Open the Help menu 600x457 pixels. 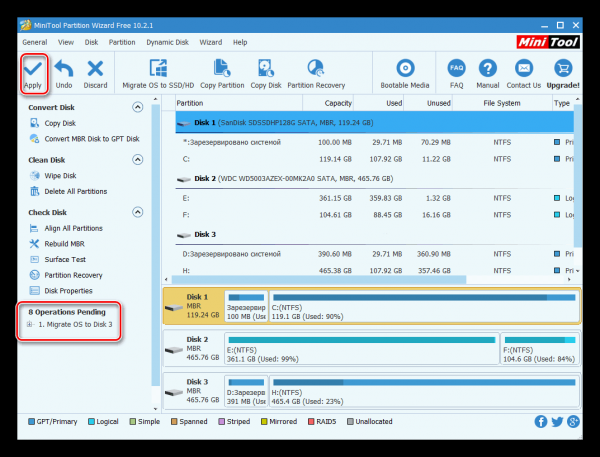click(x=240, y=42)
